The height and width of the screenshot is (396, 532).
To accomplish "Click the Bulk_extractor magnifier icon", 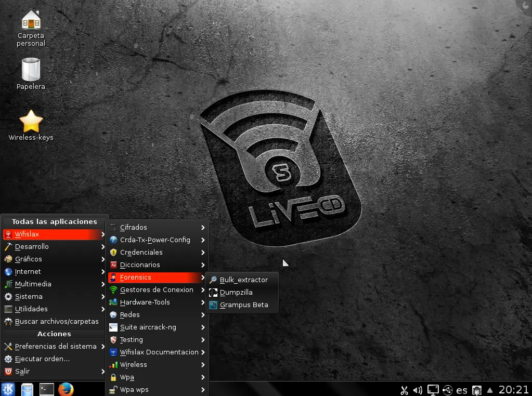I will coord(213,280).
